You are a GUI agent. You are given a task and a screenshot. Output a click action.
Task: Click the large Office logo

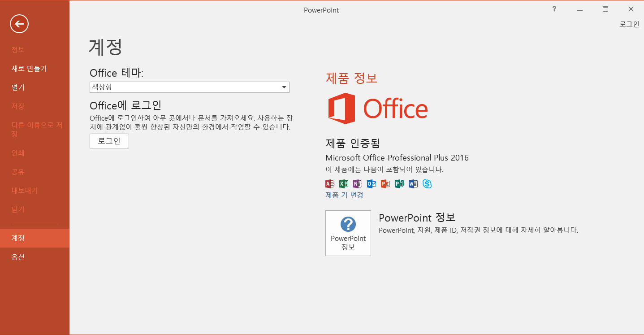click(x=378, y=109)
